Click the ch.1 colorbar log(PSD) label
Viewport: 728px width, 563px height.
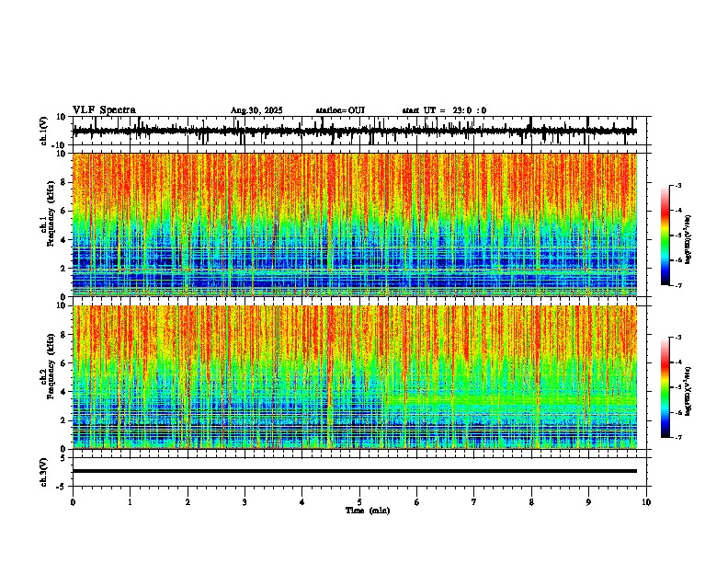(x=688, y=239)
